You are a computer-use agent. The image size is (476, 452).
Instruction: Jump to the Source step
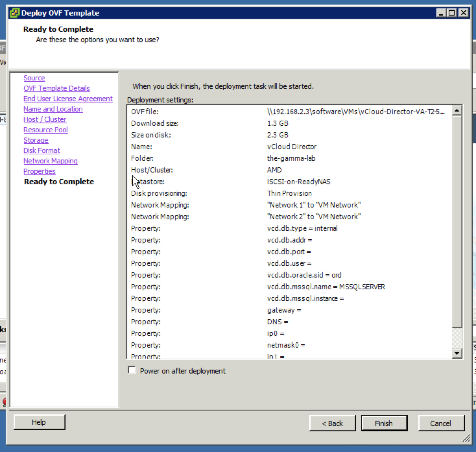tap(34, 78)
